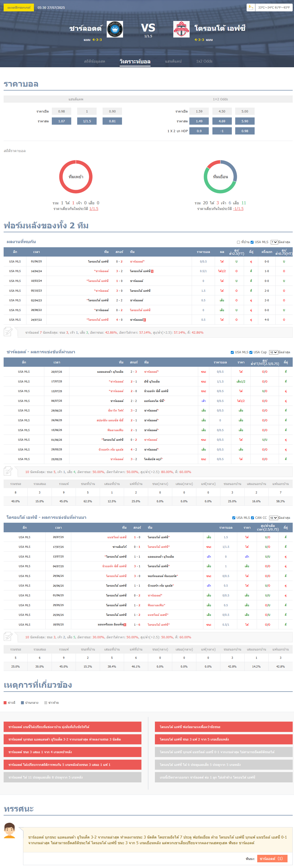Click ซานดิเอโก้ in the 17/07/25 Toronto row
294x868 pixels.
(x=119, y=547)
